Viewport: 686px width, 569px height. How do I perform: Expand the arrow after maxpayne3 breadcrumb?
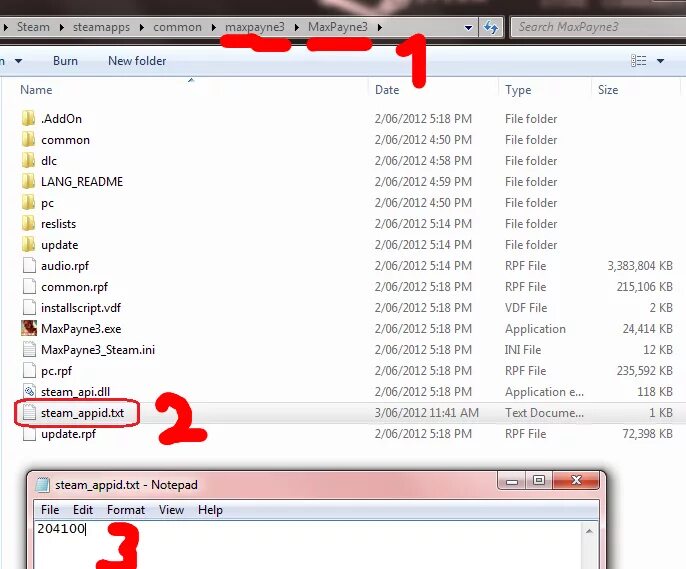point(297,27)
